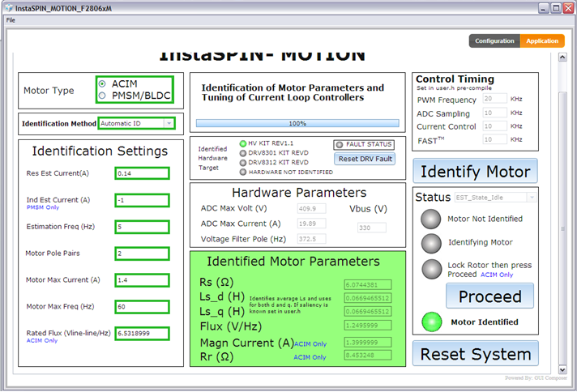577x392 pixels.
Task: Click the Lock Rotor status LED
Action: pyautogui.click(x=432, y=269)
